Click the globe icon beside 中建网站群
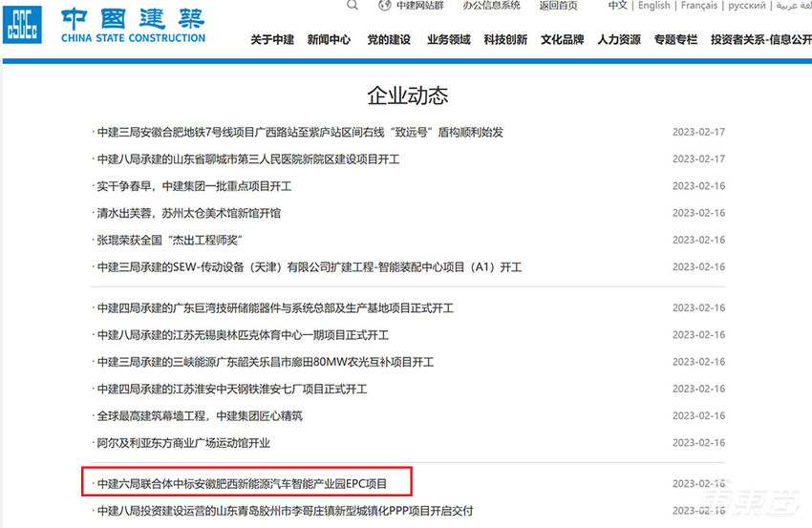 tap(384, 5)
